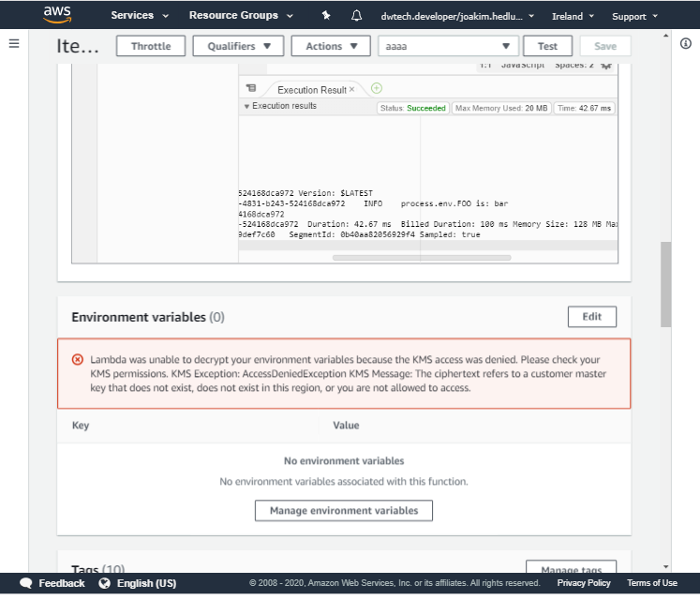Click the scroll down arrow
Image resolution: width=700 pixels, height=600 pixels.
click(666, 567)
